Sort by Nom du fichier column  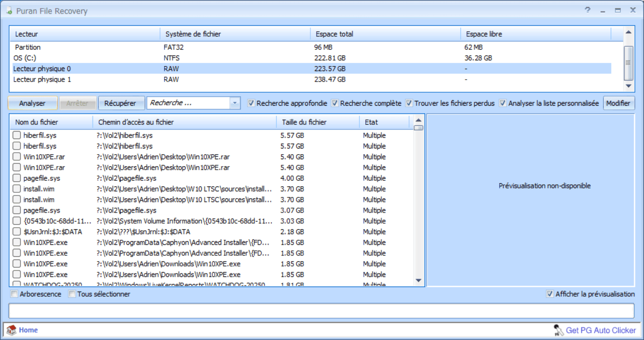tap(51, 122)
